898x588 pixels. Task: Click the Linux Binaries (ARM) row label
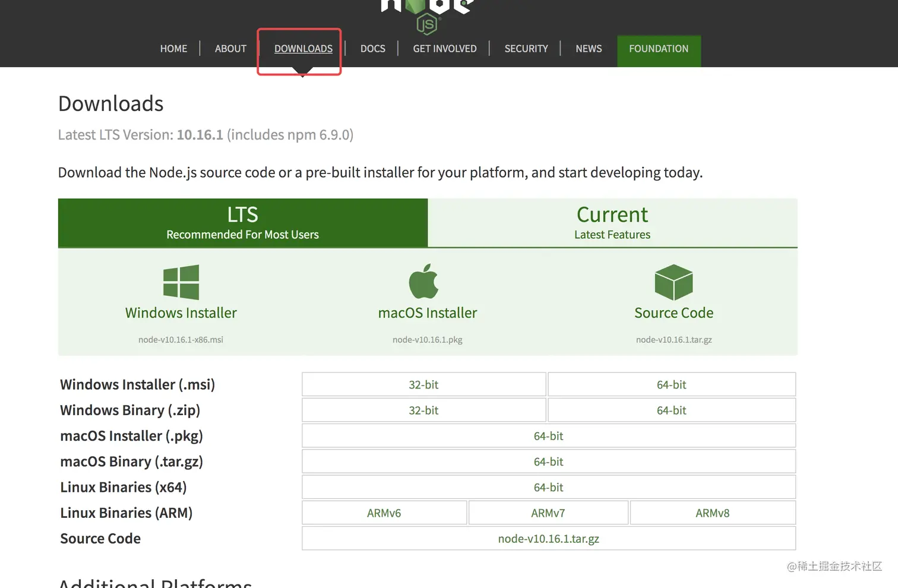click(127, 513)
